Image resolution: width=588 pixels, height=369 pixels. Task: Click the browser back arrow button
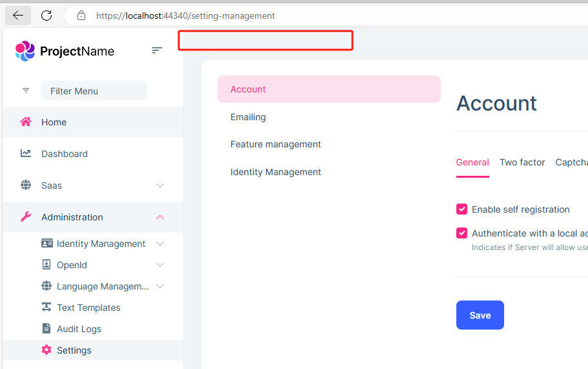click(18, 16)
